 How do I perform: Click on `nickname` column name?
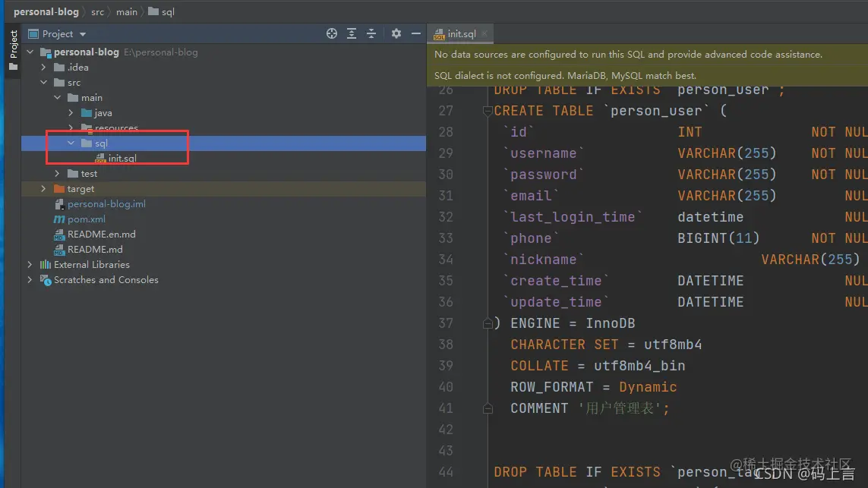[544, 260]
